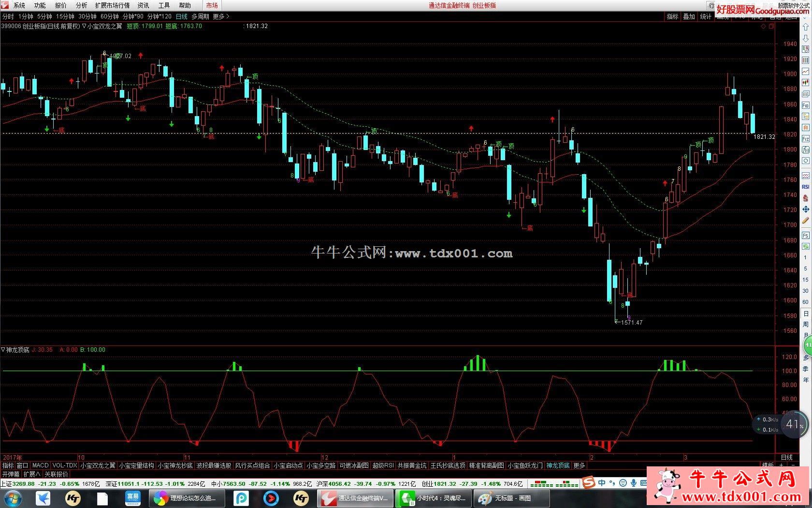The height and width of the screenshot is (508, 812).
Task: Expand the 更多 periods list in top bar
Action: (221, 16)
